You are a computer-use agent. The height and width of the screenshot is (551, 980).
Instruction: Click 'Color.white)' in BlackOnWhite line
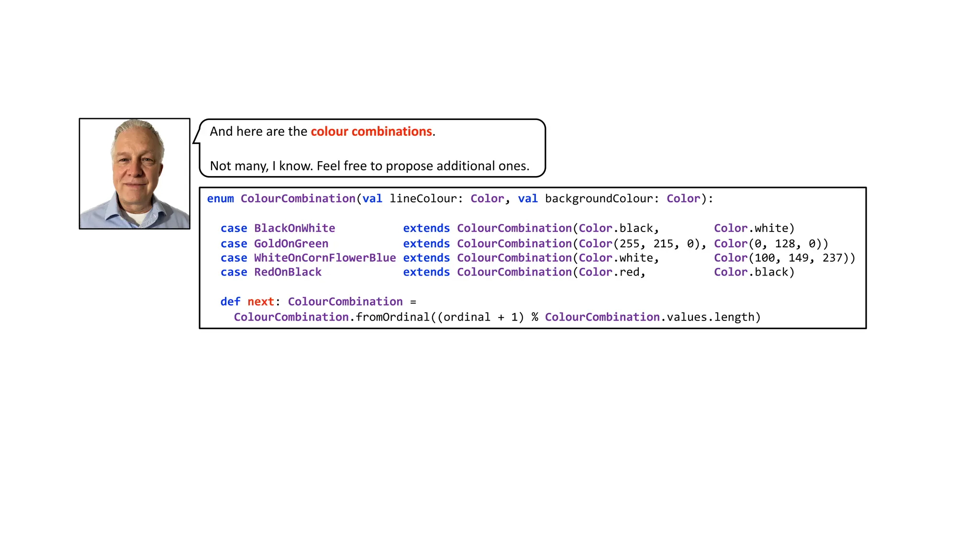coord(754,229)
